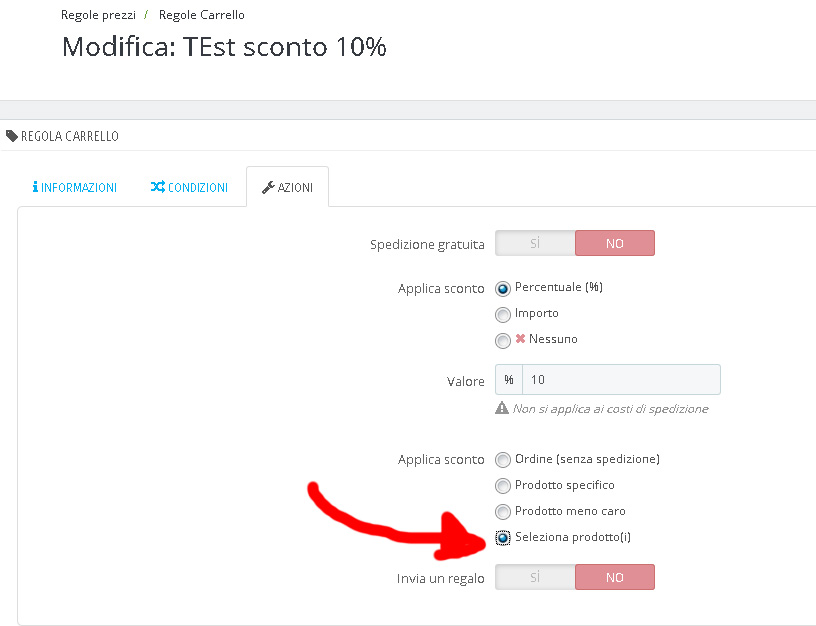Select the Prodotto specifico radio button
The image size is (816, 626).
click(x=503, y=487)
